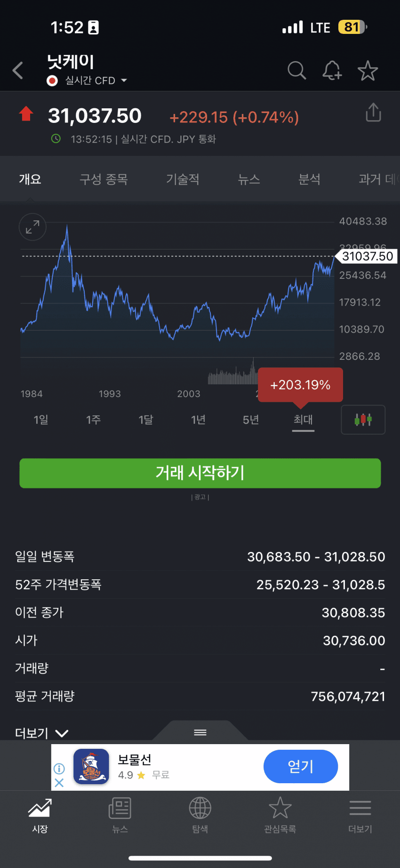
Task: Select the 5년 chart range
Action: tap(251, 419)
